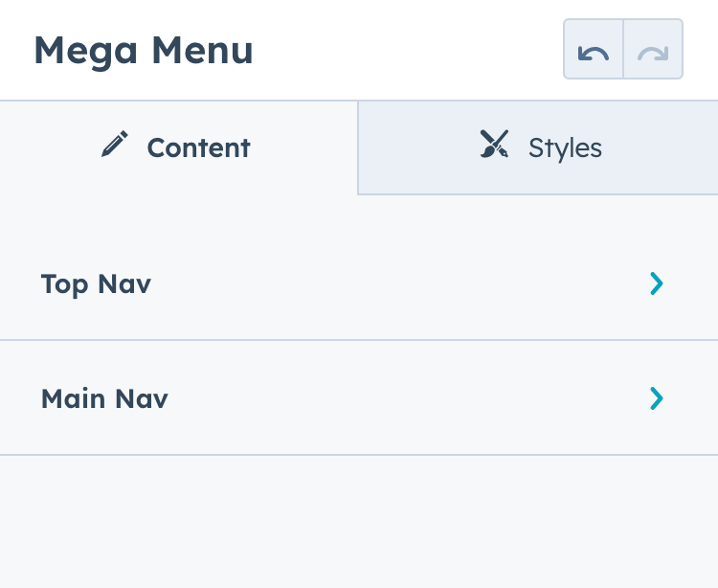Image resolution: width=718 pixels, height=588 pixels.
Task: Select the Top Nav text label
Action: tap(96, 284)
